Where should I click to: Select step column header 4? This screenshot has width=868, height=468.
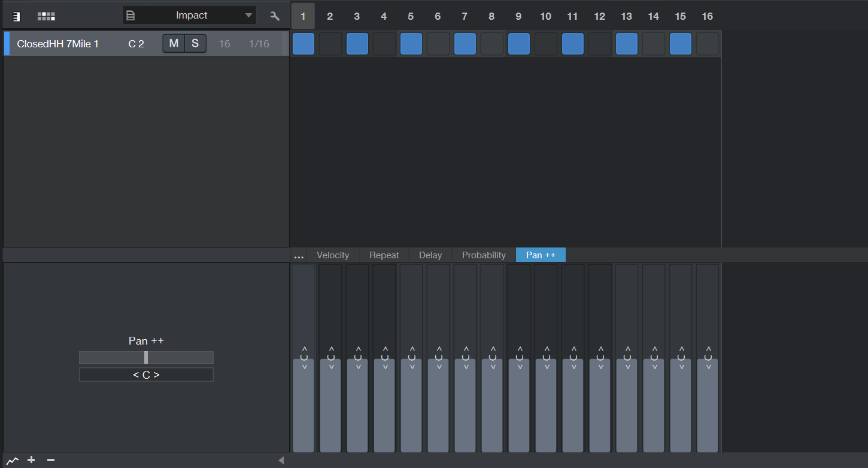[x=384, y=16]
